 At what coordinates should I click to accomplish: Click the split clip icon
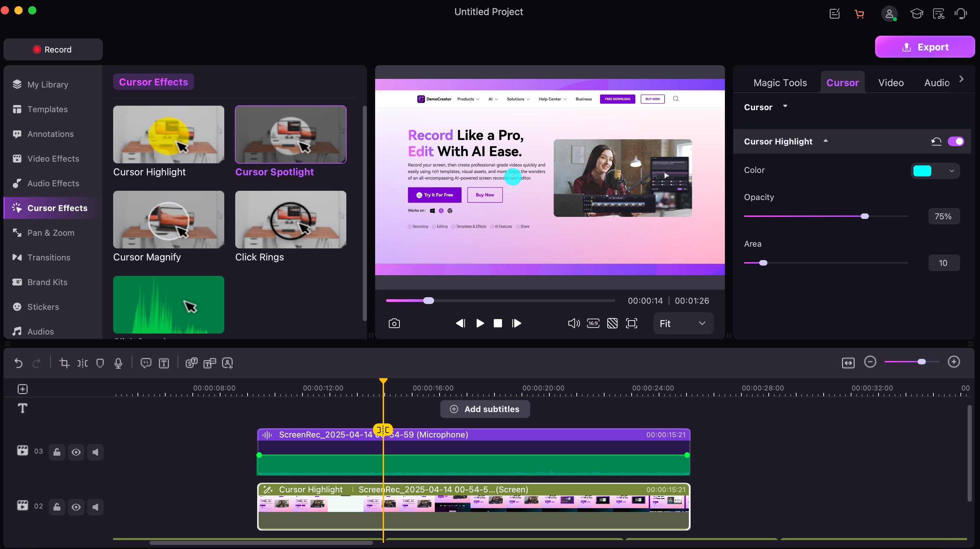pos(83,363)
